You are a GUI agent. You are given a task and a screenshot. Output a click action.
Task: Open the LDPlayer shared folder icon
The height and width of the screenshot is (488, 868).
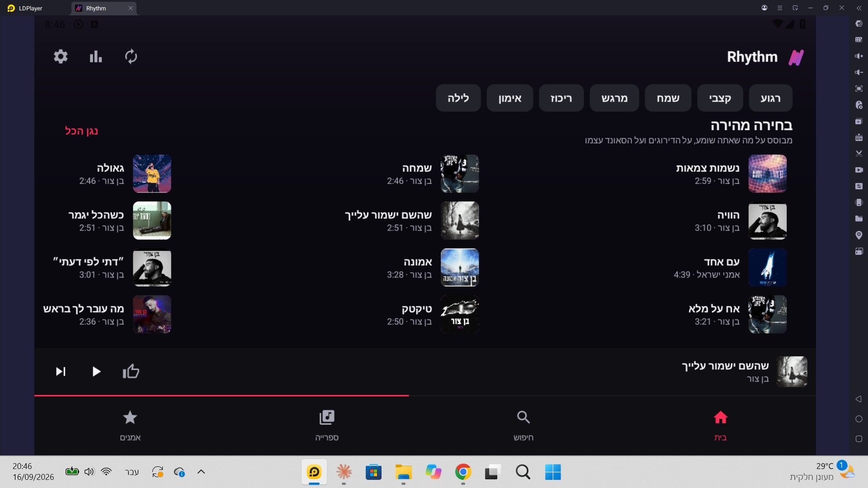859,219
